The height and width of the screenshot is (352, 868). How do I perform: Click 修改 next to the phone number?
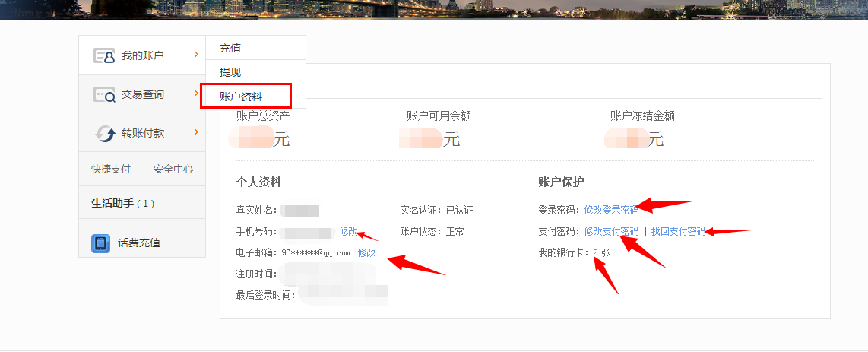point(348,231)
